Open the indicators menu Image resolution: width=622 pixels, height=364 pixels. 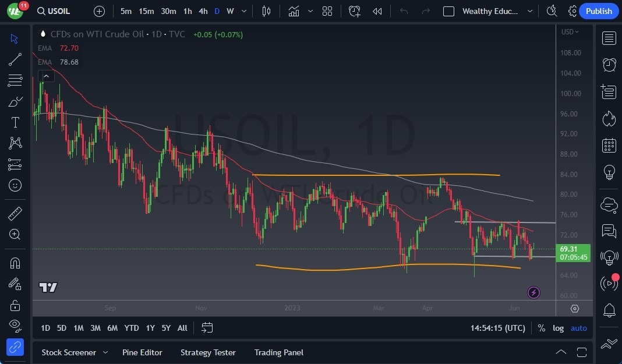(x=294, y=11)
